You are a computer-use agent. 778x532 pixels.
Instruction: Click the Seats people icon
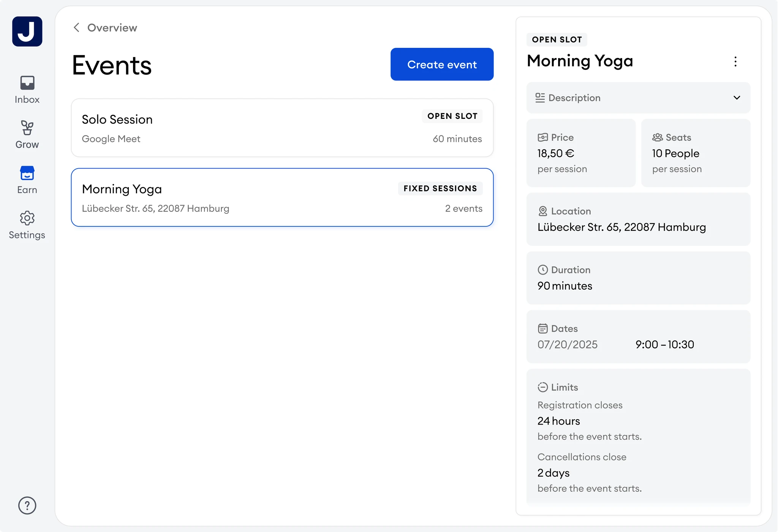point(657,137)
